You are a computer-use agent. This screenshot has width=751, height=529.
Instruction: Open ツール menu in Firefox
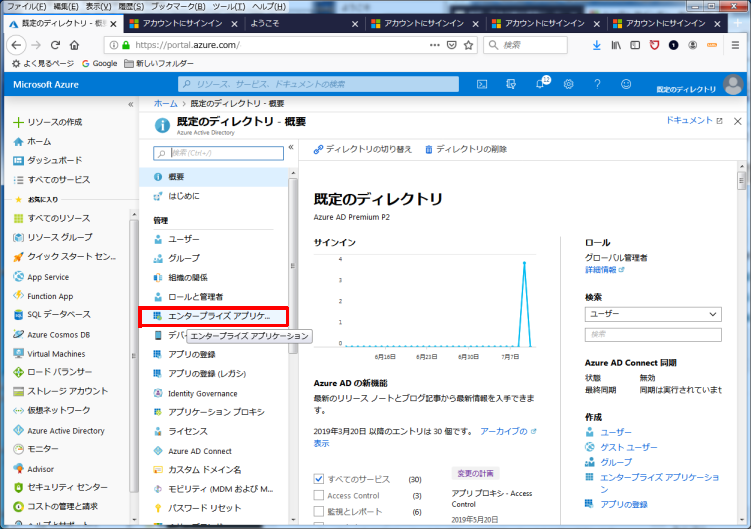pos(229,6)
